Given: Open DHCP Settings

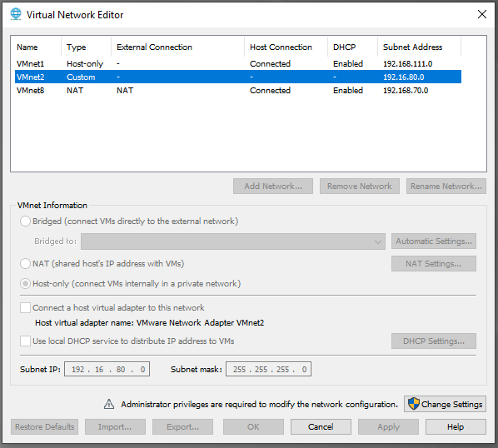Looking at the screenshot, I should click(434, 341).
